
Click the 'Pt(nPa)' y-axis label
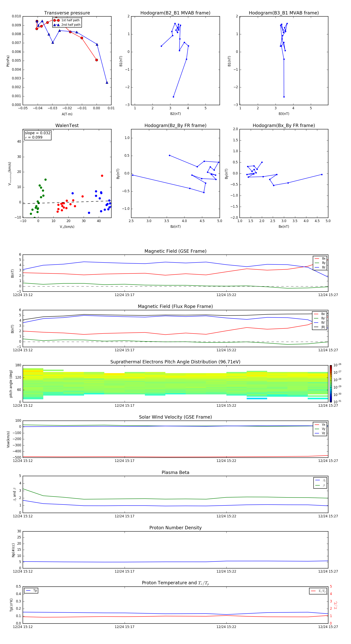pos(8,61)
